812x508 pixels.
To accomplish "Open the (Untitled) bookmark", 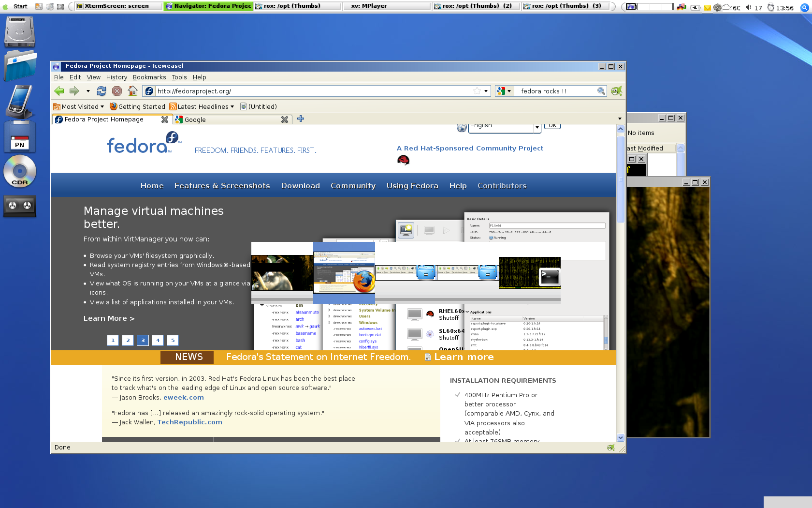I will [x=259, y=107].
